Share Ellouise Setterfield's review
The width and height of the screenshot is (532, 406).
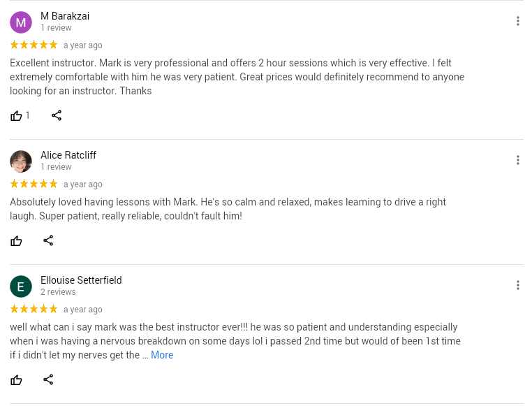tap(48, 380)
